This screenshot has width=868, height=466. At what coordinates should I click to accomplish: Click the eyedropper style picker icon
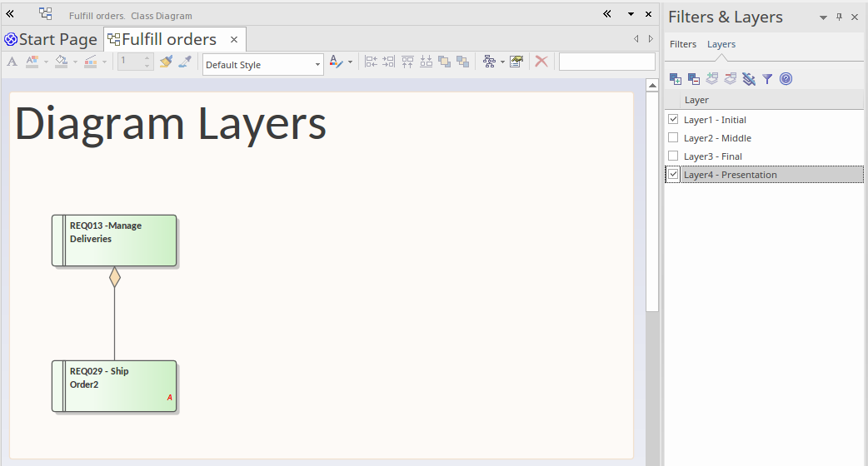pos(185,62)
